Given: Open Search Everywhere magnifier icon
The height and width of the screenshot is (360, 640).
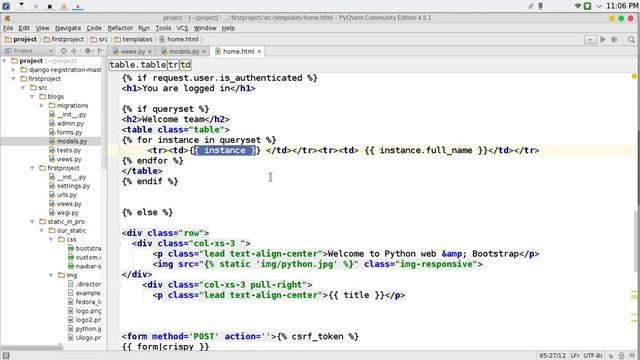Looking at the screenshot, I should point(631,40).
